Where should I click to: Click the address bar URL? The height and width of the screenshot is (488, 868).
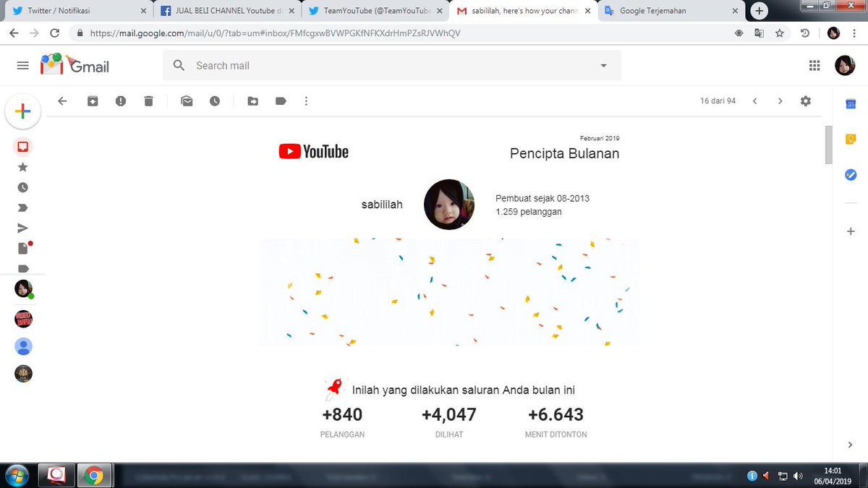point(275,33)
